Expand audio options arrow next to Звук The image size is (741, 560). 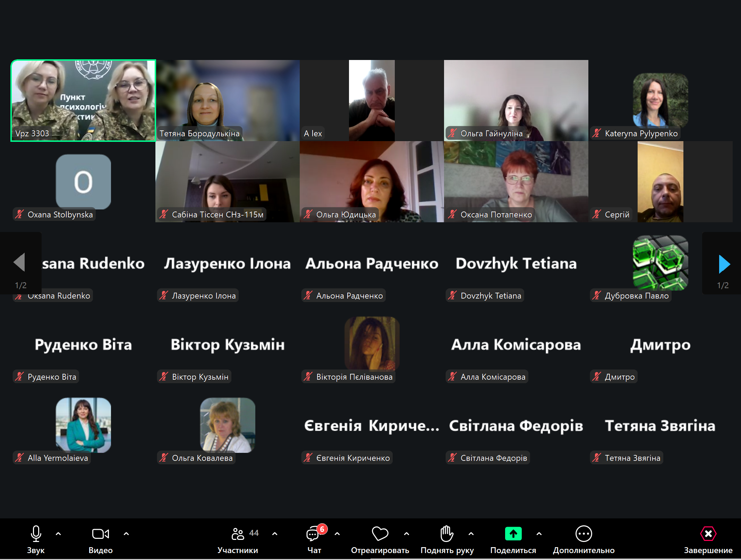point(58,534)
